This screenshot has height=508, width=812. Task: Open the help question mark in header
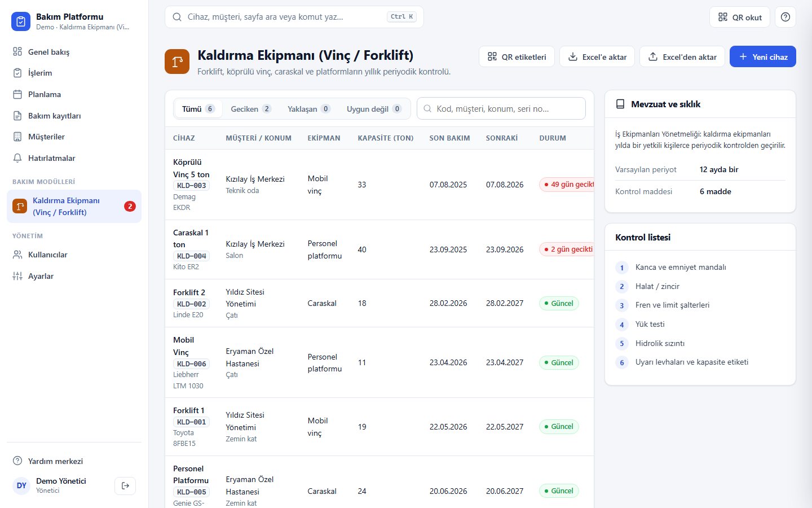785,17
